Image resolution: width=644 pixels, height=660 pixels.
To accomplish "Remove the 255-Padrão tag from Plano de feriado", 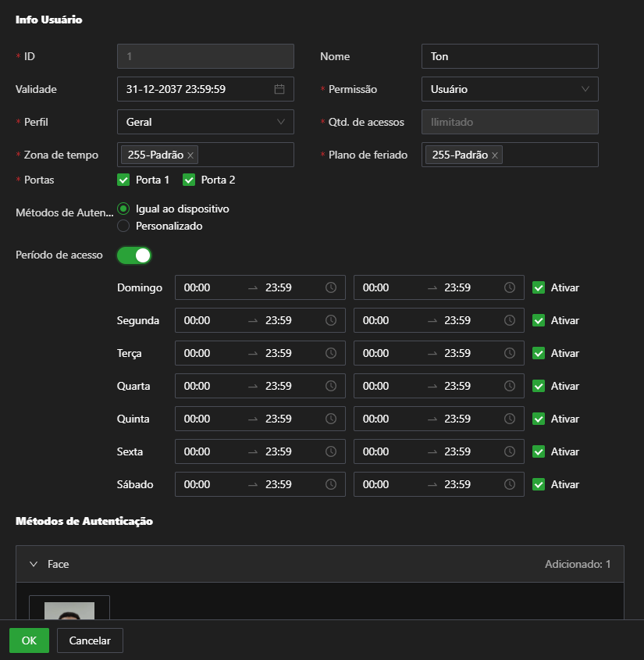I will point(495,155).
